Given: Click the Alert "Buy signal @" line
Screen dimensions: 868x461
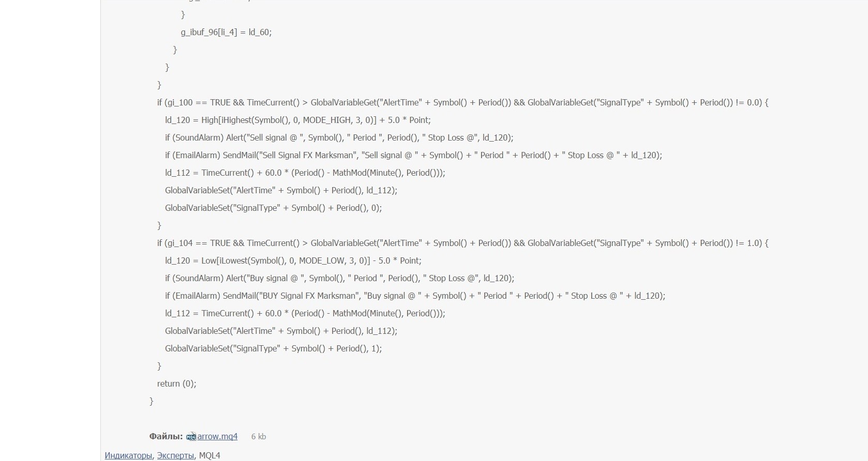Looking at the screenshot, I should click(339, 278).
